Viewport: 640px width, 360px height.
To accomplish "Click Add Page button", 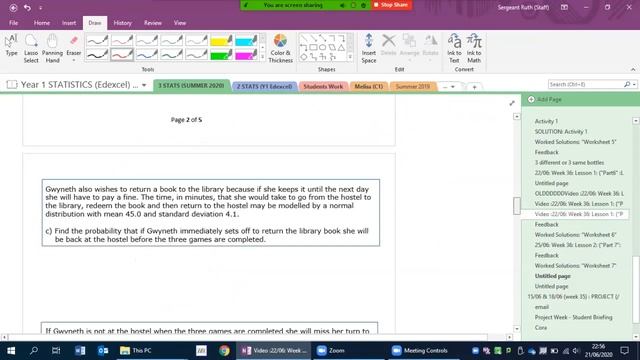I will tap(545, 99).
